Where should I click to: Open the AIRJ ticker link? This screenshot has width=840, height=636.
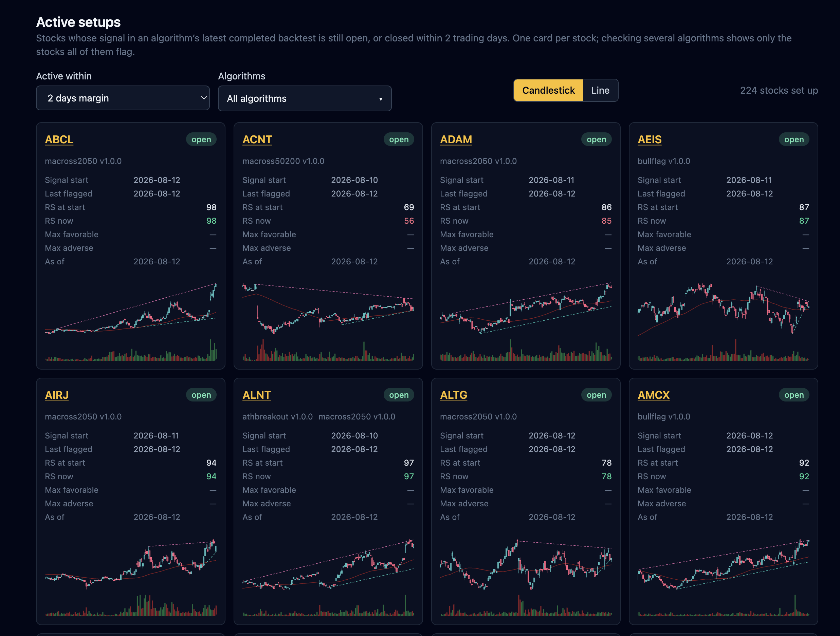click(57, 395)
